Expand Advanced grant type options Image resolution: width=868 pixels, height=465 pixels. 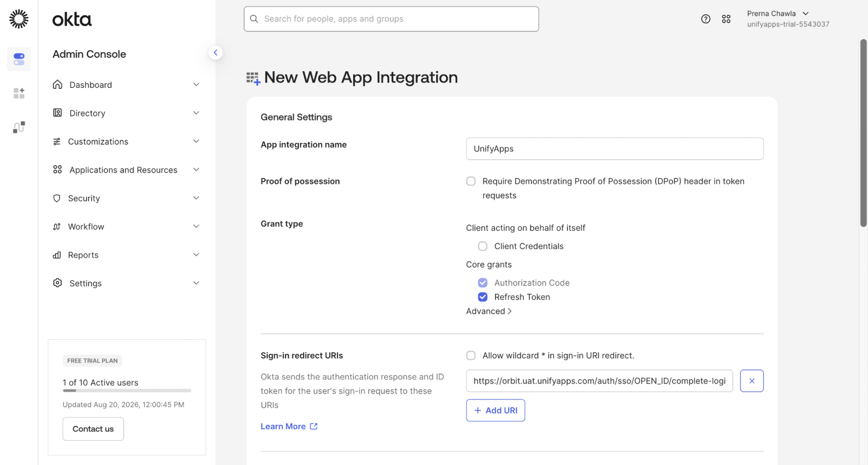pyautogui.click(x=489, y=311)
